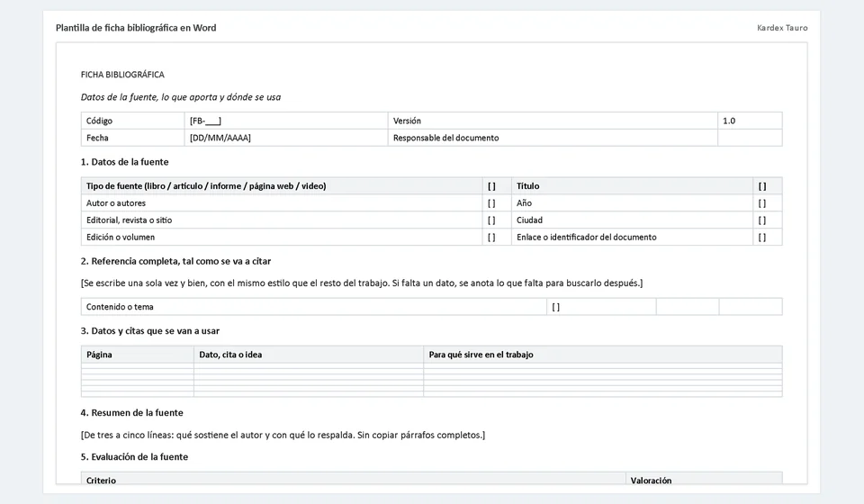This screenshot has height=504, width=864.
Task: Click the heading '2. Referencia completa, tal como se va a citar'
Action: pyautogui.click(x=175, y=261)
